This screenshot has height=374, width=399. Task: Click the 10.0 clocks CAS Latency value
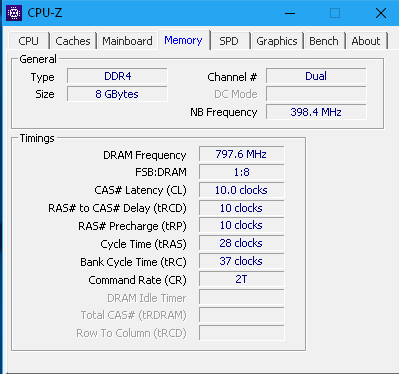tap(241, 190)
